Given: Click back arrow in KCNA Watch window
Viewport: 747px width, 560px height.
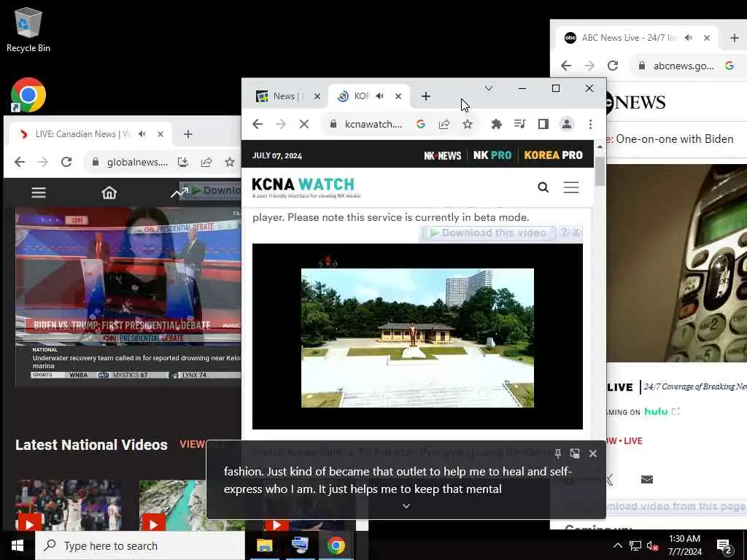Looking at the screenshot, I should [x=258, y=124].
